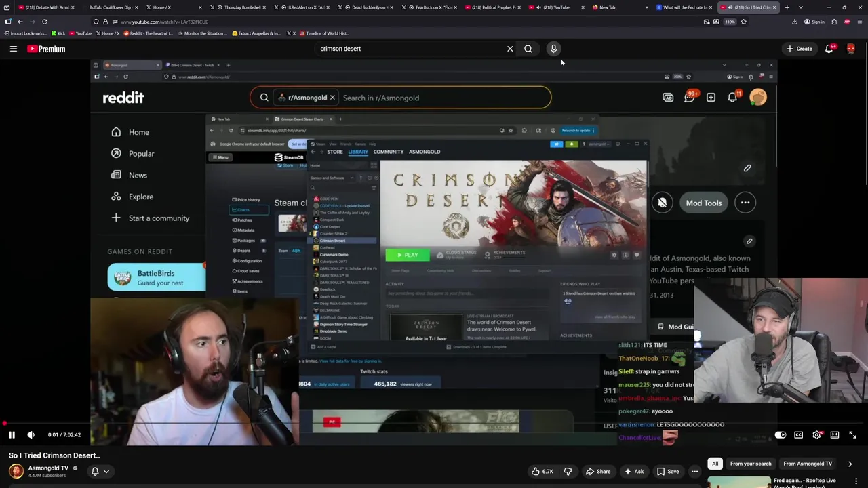Show more filter chips with right chevron
This screenshot has width=868, height=488.
(x=850, y=464)
